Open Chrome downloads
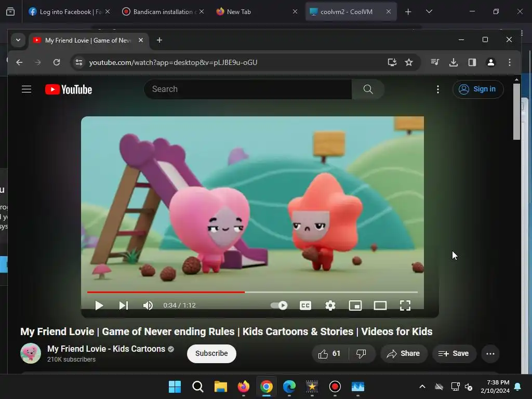 (454, 62)
